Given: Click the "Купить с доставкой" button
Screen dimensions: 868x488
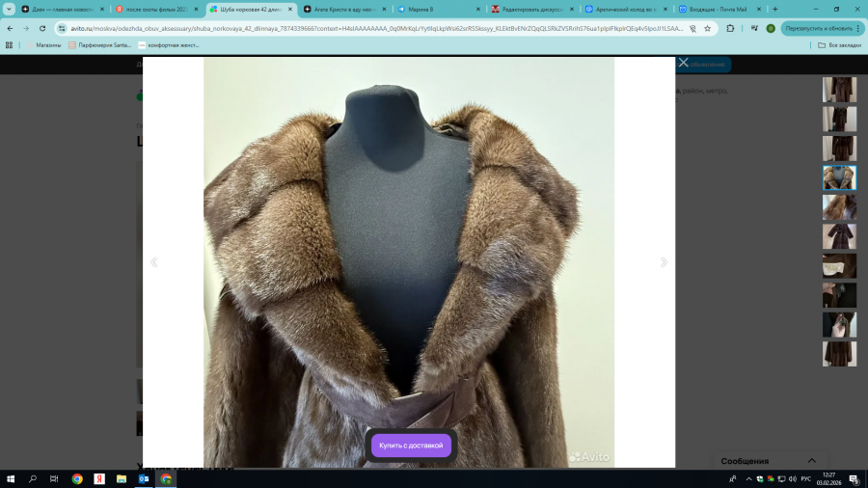Looking at the screenshot, I should pyautogui.click(x=411, y=446).
